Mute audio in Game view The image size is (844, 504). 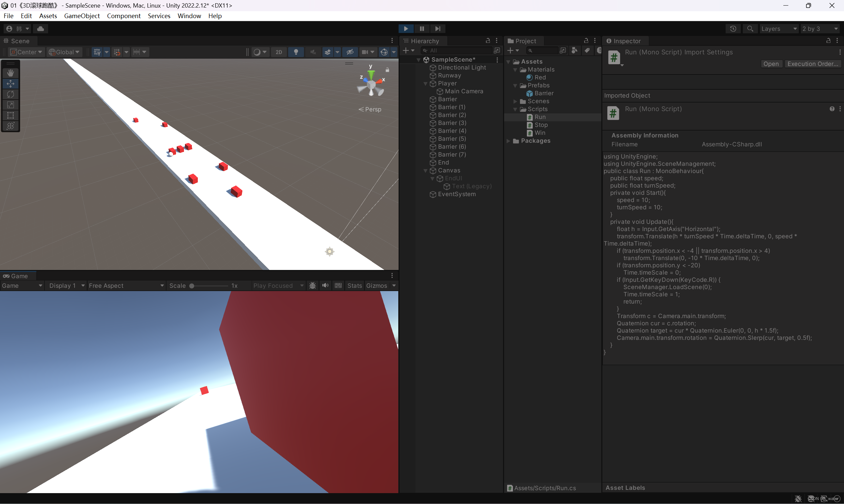(325, 285)
